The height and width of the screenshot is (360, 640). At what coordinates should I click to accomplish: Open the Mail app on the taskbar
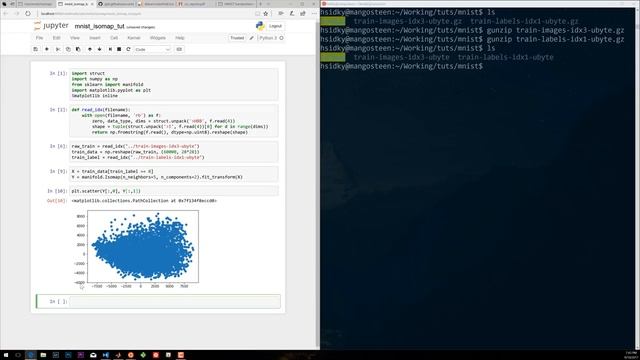point(93,355)
